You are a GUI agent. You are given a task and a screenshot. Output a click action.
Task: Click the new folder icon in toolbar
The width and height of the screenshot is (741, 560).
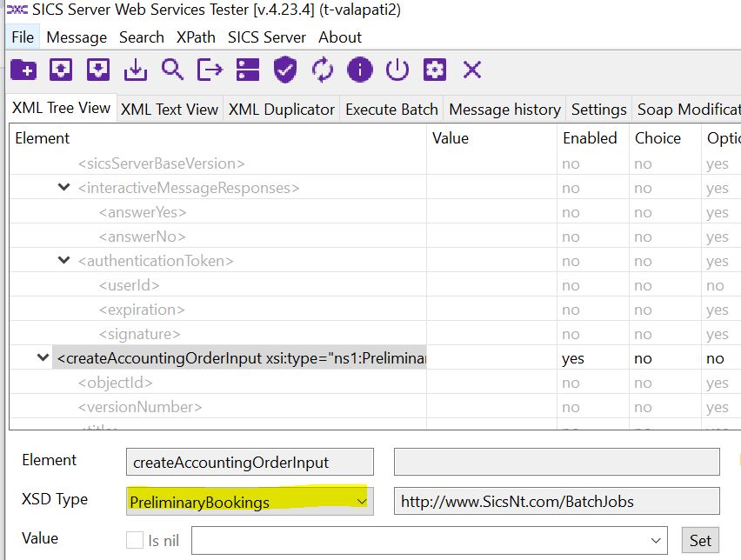[23, 70]
